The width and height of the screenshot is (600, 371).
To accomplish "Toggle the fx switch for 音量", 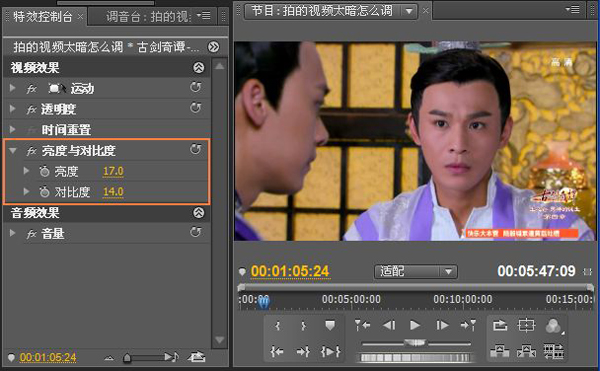I will click(x=32, y=234).
